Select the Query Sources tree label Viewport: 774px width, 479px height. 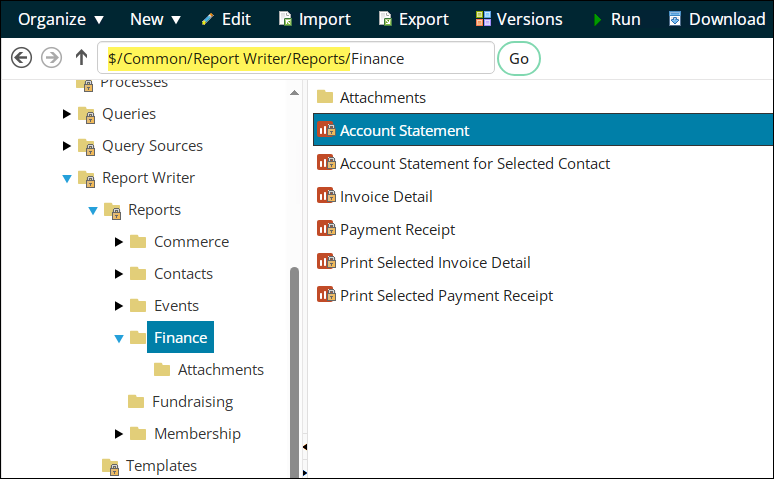point(153,146)
